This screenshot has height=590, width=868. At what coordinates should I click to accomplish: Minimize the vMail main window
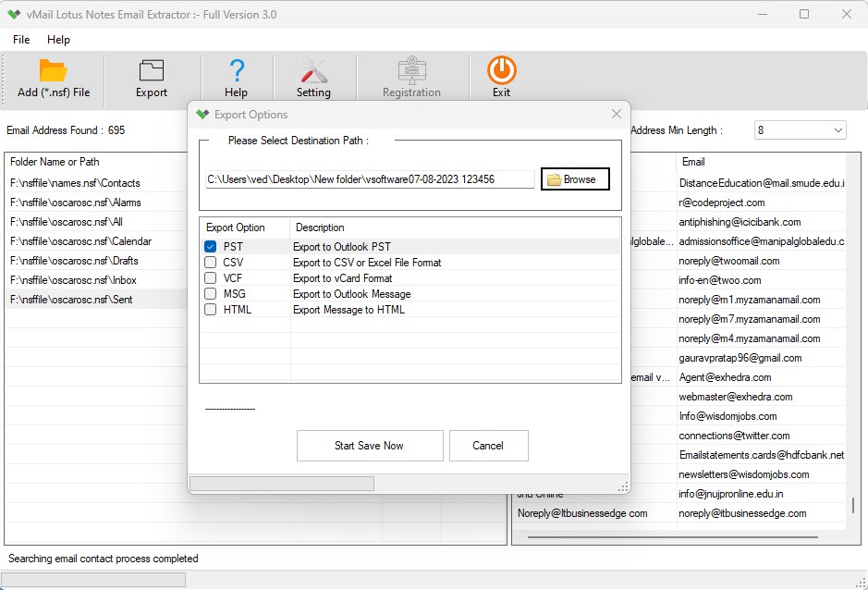click(763, 14)
